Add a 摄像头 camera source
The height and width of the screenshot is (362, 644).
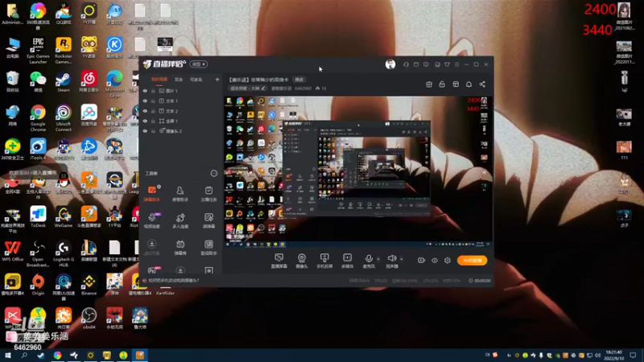[301, 261]
